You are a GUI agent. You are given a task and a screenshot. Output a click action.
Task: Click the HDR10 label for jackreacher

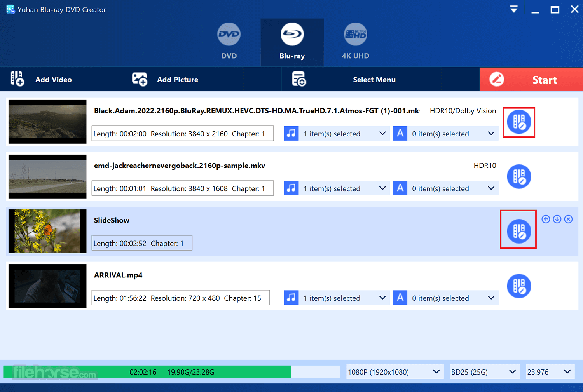[x=485, y=166]
